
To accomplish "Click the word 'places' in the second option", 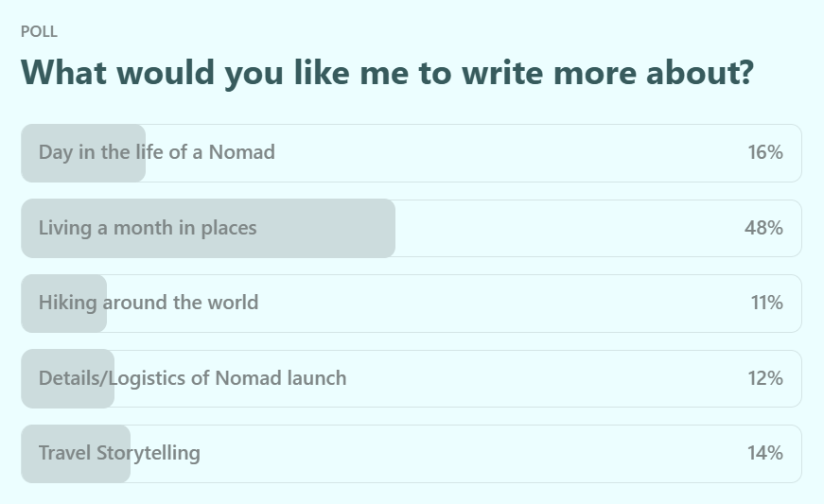I will 229,229.
